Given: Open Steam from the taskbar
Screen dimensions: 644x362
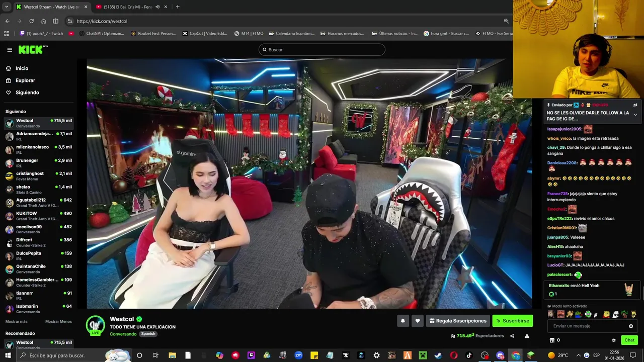Looking at the screenshot, I should point(438,355).
